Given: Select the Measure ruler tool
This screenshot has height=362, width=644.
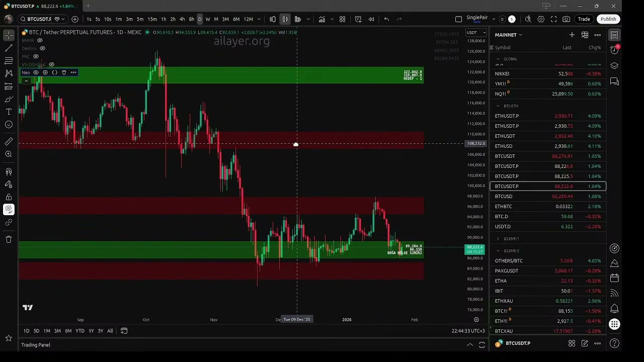Looking at the screenshot, I should 9,142.
